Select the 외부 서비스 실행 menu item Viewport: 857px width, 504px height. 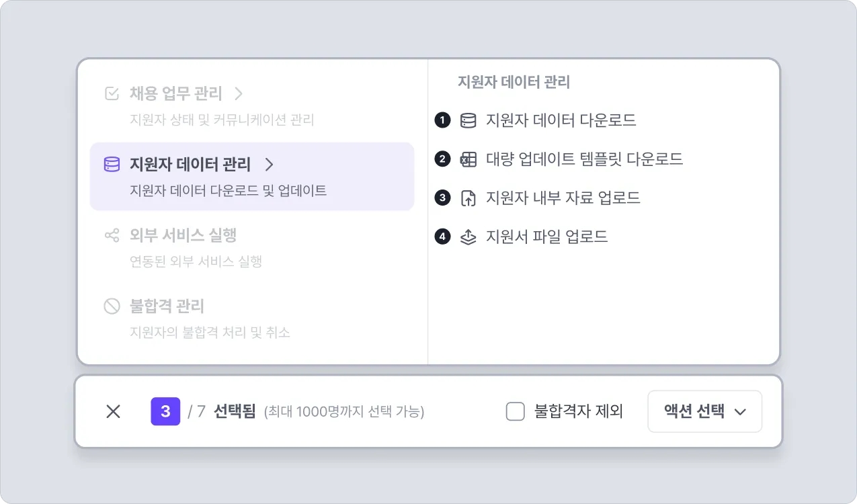(x=183, y=236)
